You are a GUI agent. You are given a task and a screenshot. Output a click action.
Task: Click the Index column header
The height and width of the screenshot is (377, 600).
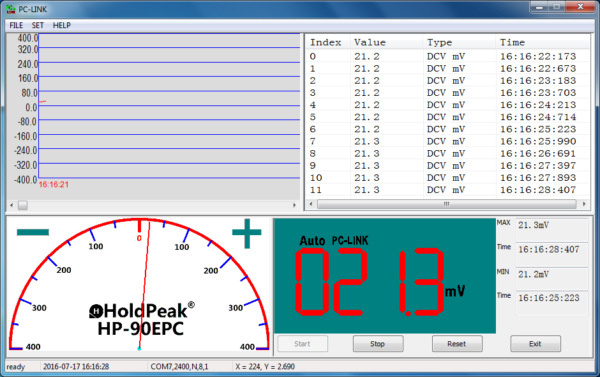pos(328,42)
